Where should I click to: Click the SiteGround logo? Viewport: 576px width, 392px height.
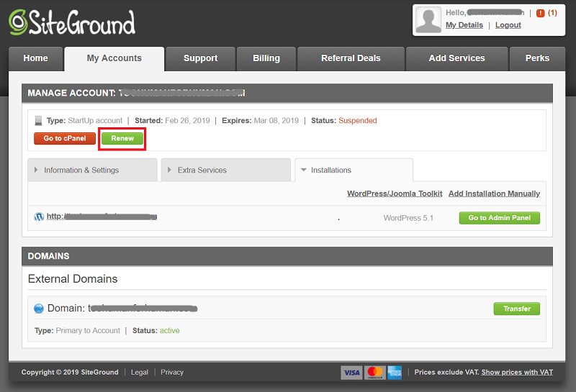click(x=72, y=23)
